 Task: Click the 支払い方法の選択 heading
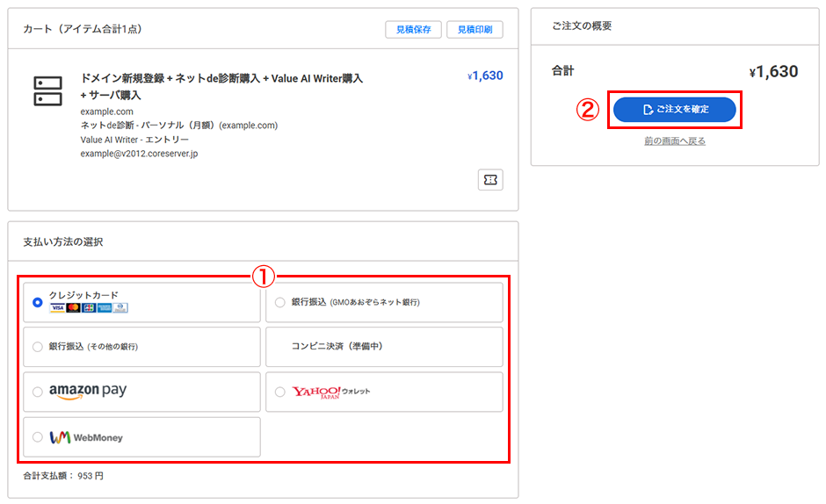pyautogui.click(x=63, y=242)
